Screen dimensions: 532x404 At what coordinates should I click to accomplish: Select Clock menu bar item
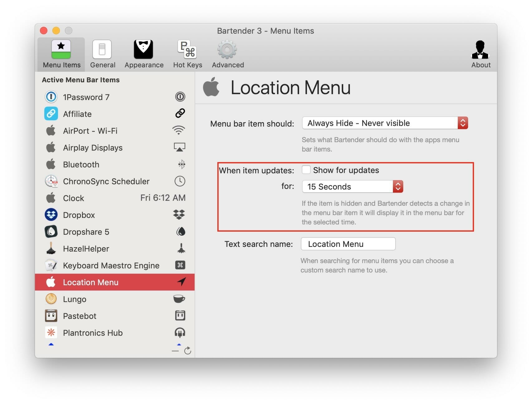(x=115, y=198)
